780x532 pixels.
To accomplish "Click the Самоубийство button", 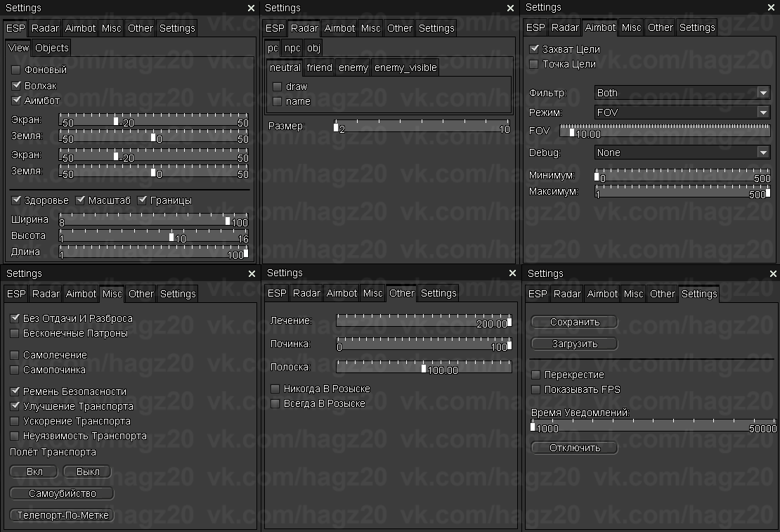I will [x=62, y=493].
